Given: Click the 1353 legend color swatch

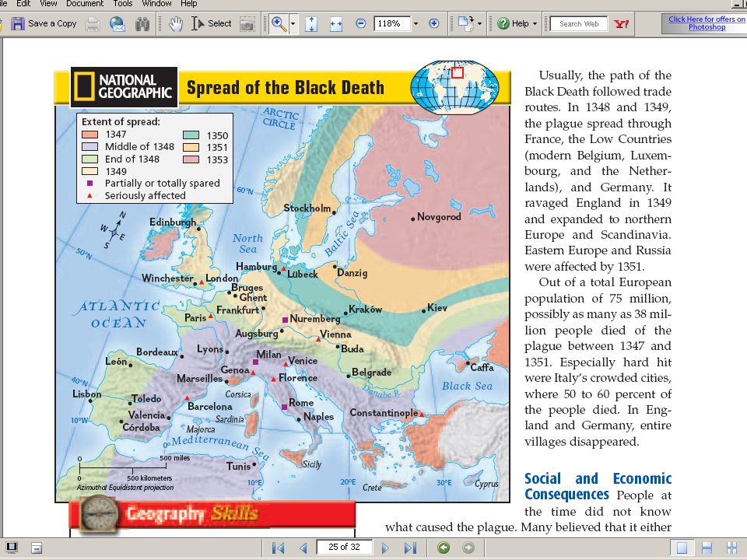Looking at the screenshot, I should (x=191, y=159).
